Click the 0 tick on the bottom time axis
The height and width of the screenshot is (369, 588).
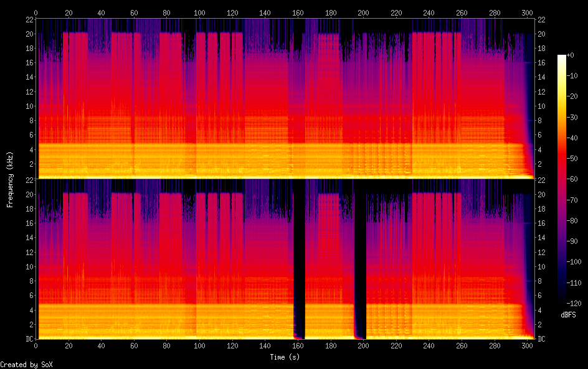[36, 346]
